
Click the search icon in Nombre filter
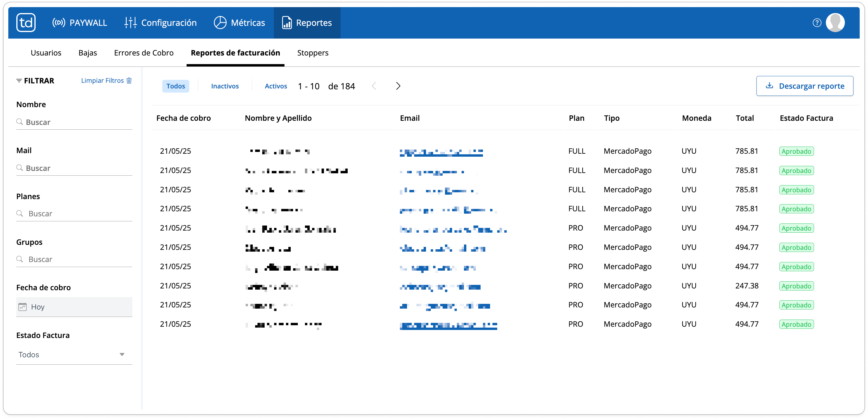[20, 122]
